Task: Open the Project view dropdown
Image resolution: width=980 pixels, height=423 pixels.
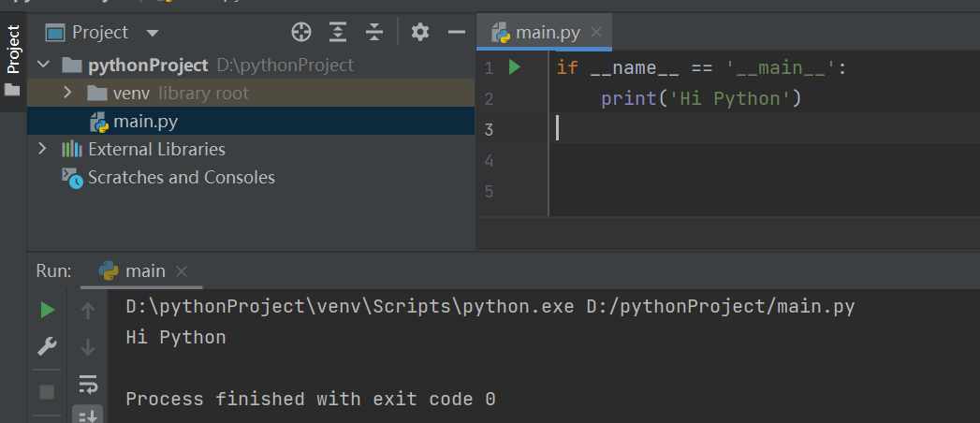Action: tap(153, 34)
